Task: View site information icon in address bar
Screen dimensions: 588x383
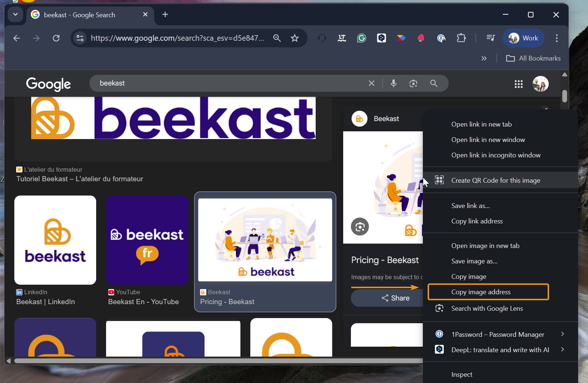Action: coord(80,38)
